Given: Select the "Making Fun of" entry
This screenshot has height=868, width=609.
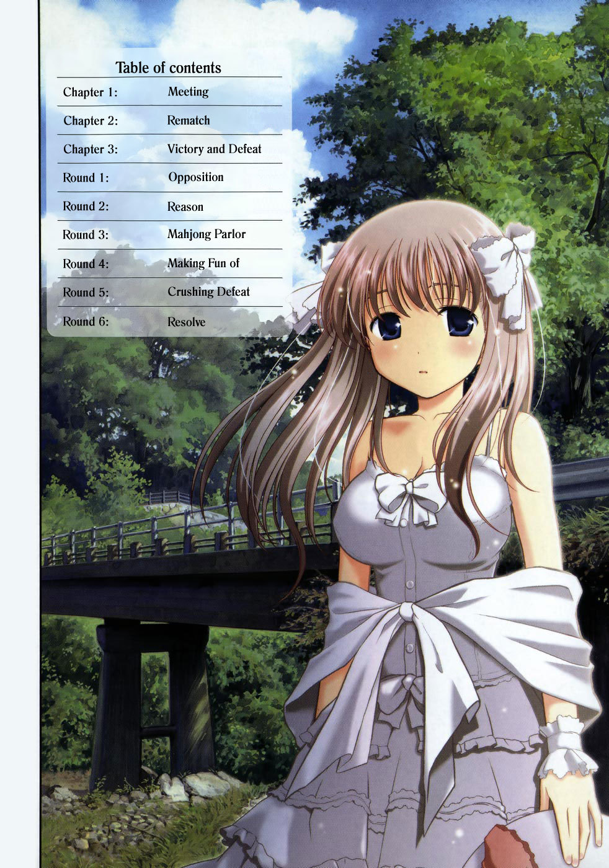Looking at the screenshot, I should (x=203, y=263).
